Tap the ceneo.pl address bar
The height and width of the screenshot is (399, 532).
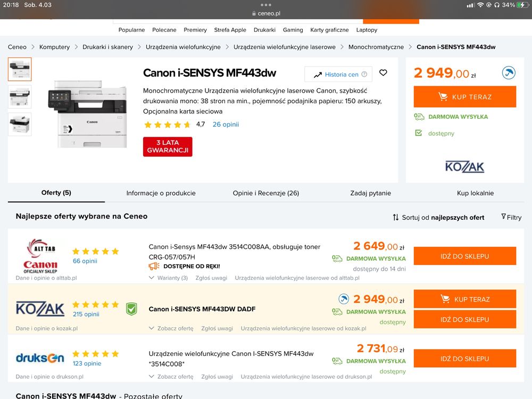(x=266, y=13)
